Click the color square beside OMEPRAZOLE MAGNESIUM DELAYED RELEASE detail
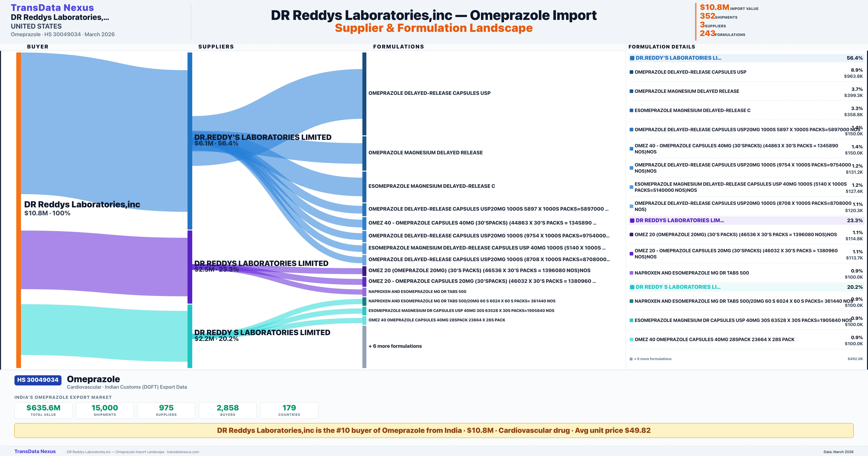Image resolution: width=868 pixels, height=456 pixels. pyautogui.click(x=631, y=91)
